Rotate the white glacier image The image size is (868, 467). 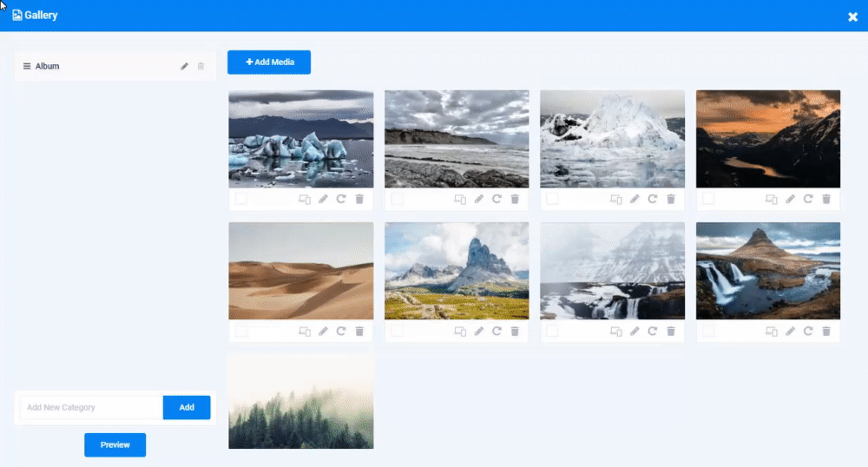click(653, 199)
